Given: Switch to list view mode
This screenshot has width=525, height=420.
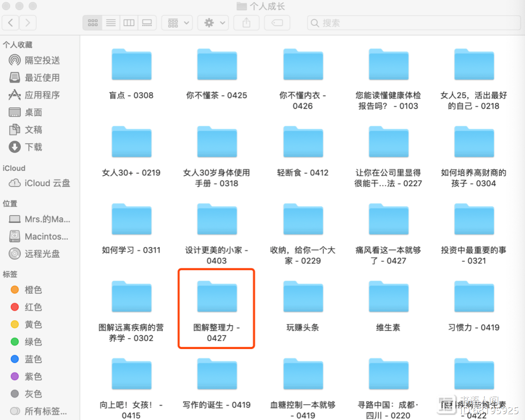Looking at the screenshot, I should click(111, 23).
